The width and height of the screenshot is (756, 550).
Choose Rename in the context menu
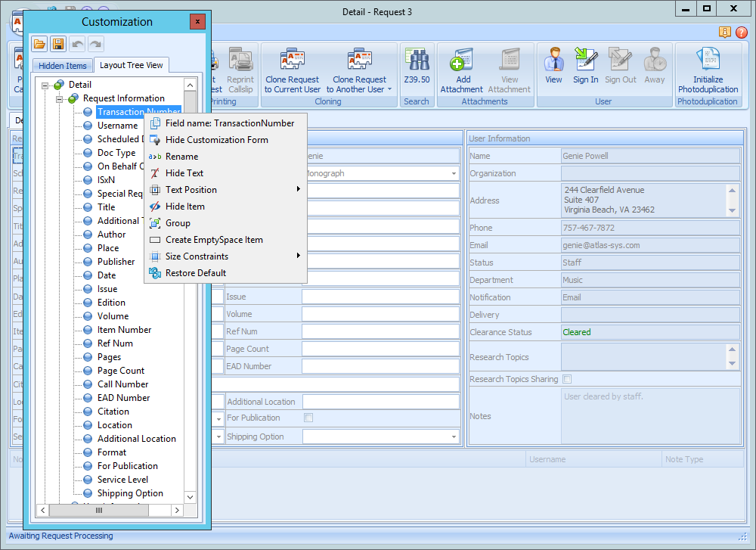[181, 157]
